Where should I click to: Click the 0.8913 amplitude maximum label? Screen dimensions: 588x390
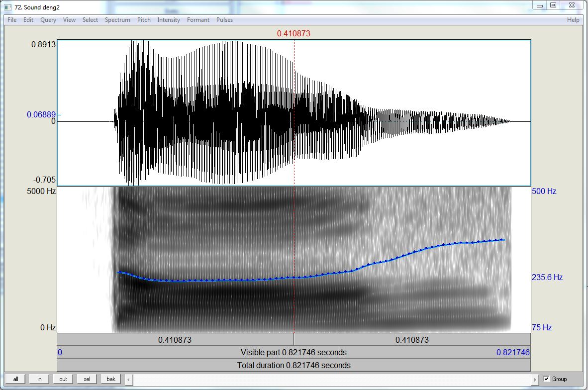(x=43, y=44)
